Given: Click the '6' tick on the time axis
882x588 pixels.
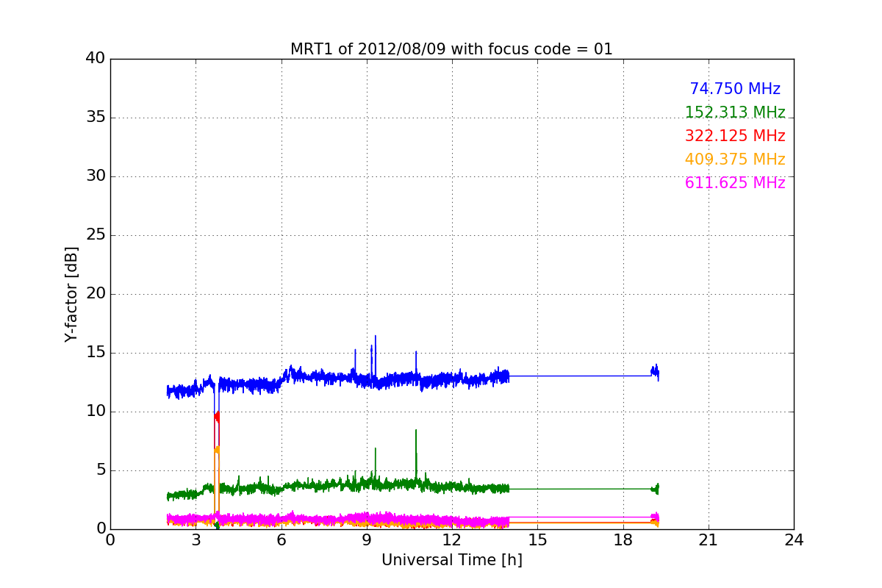Looking at the screenshot, I should pos(281,539).
